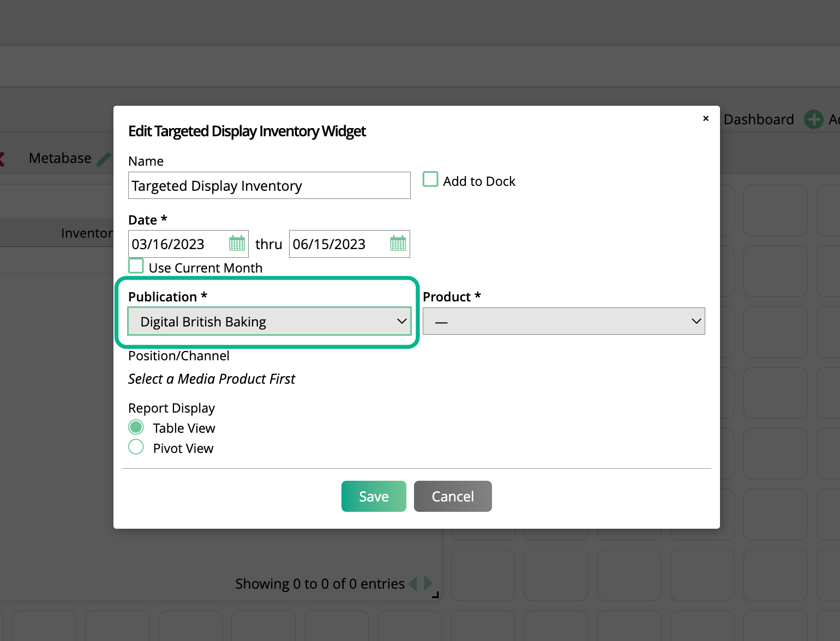Click the widget resize corner handle
The image size is (840, 641).
click(435, 595)
